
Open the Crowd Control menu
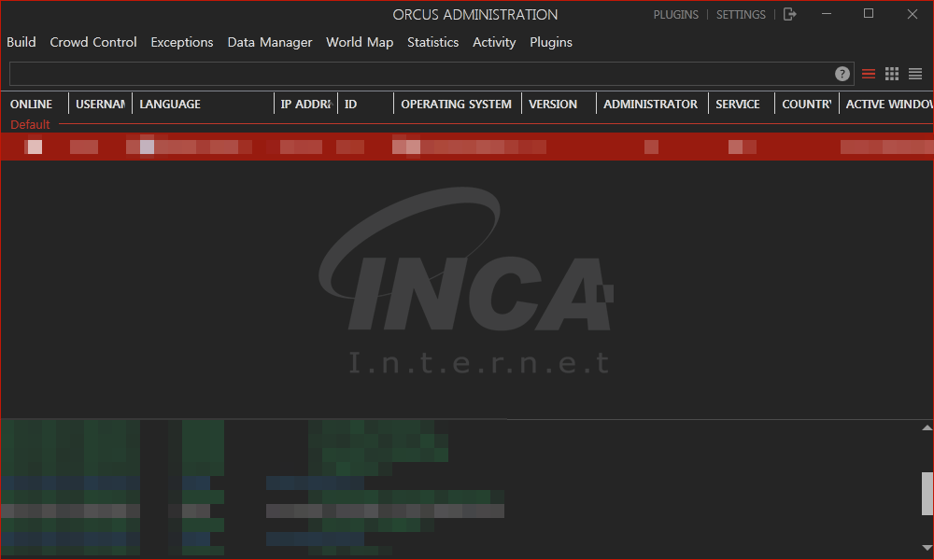tap(92, 42)
